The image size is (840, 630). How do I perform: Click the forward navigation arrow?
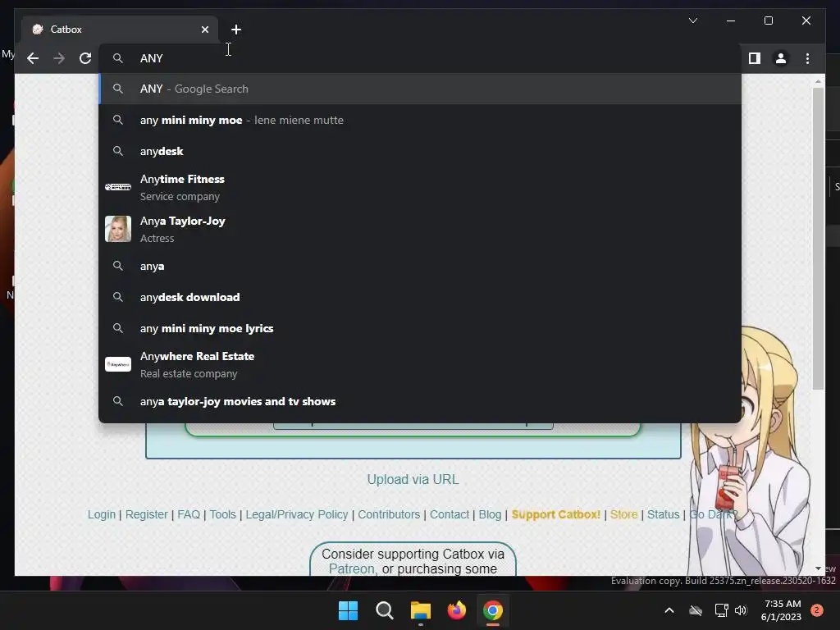pos(59,58)
